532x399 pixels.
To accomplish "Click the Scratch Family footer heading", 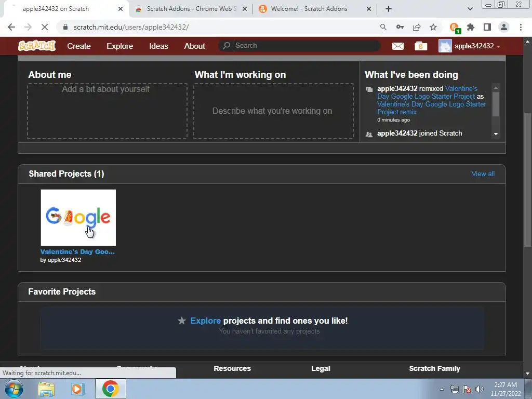I will (435, 368).
